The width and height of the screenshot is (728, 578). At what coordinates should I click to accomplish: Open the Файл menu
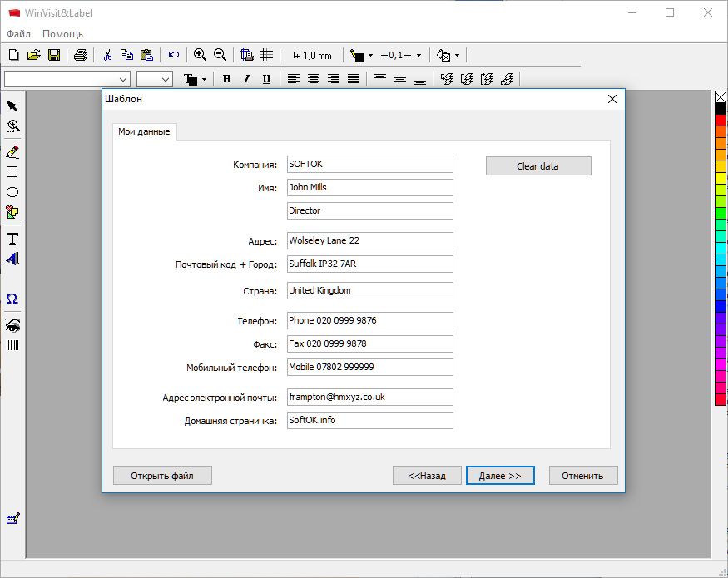[18, 34]
